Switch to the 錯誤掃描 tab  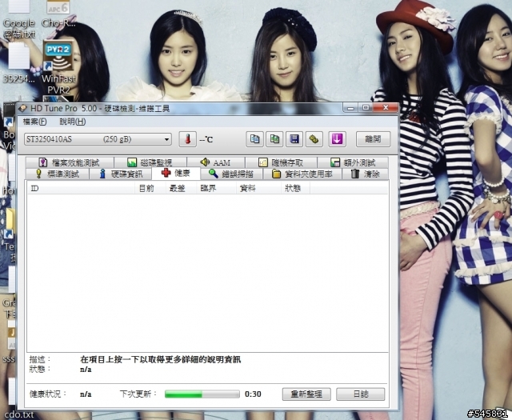tap(231, 174)
